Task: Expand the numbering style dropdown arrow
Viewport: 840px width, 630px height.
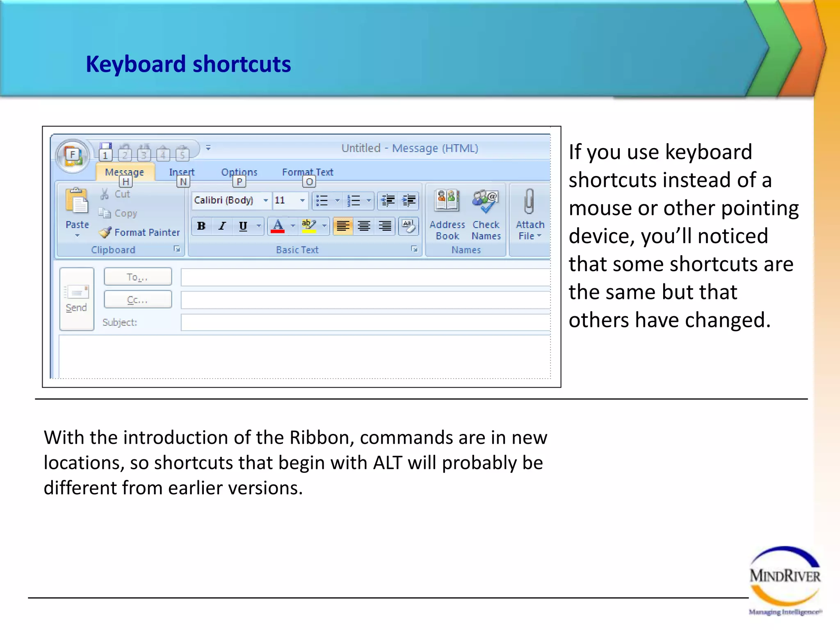Action: [x=369, y=201]
